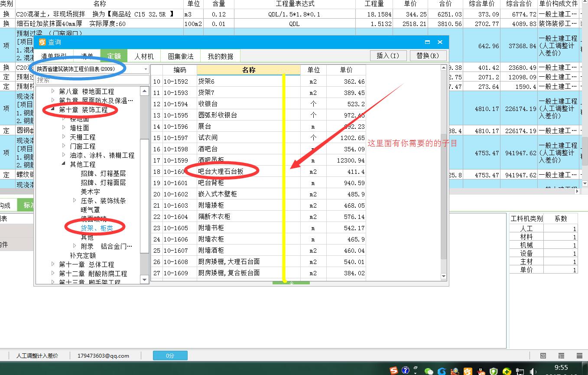Select row 10-1595 圆弧形收银台

258,115
